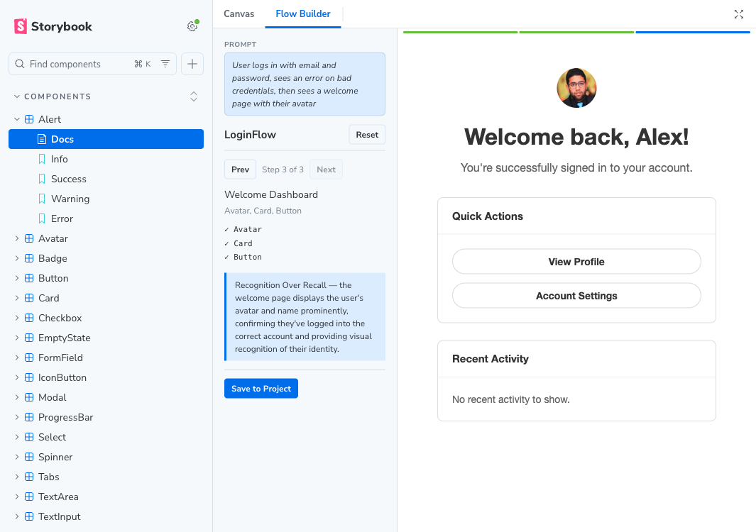The image size is (756, 532).
Task: Click the Checkbox component grid icon
Action: pos(29,318)
